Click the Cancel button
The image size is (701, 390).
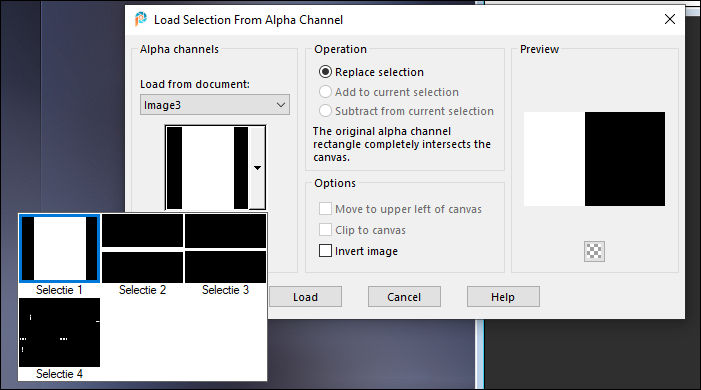(404, 297)
